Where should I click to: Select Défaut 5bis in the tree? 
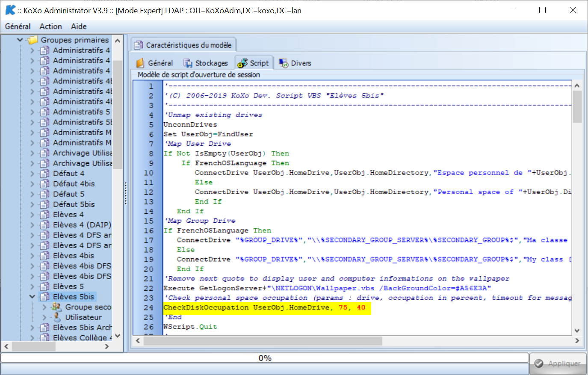(x=74, y=204)
